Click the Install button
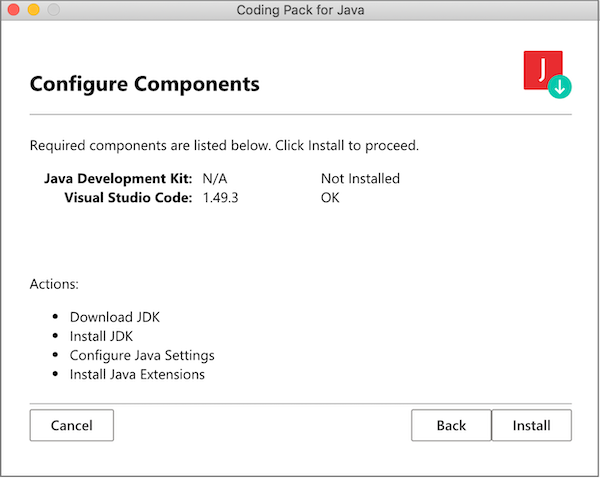Screen dimensions: 600x478 click(532, 425)
